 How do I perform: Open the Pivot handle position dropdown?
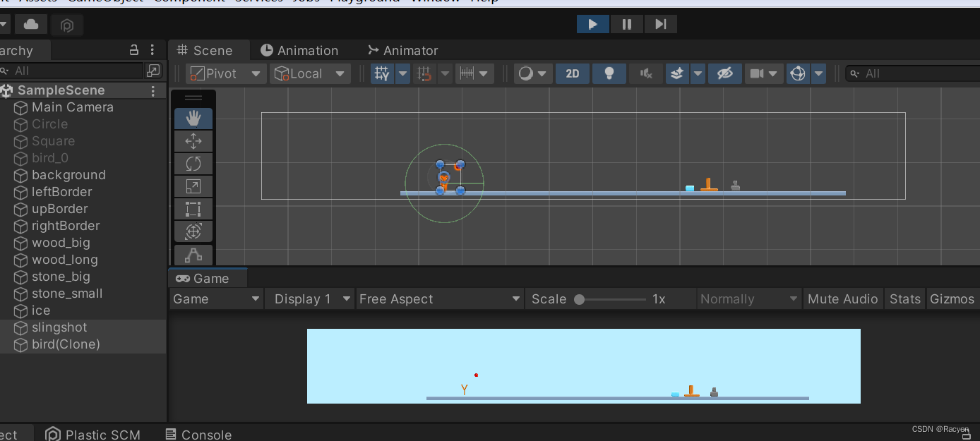pyautogui.click(x=225, y=73)
